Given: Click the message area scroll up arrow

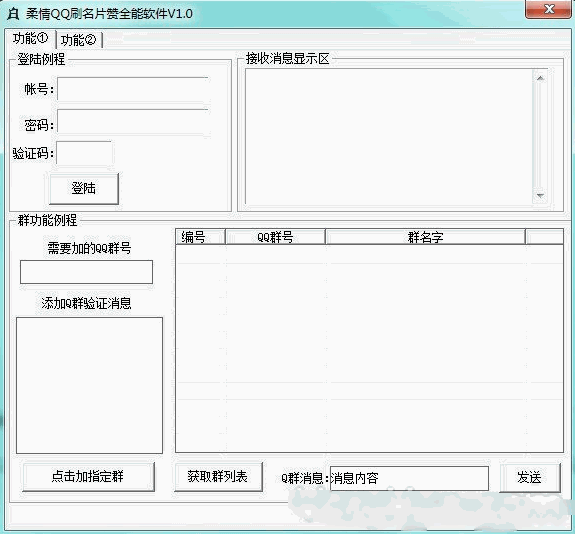Looking at the screenshot, I should coord(540,78).
